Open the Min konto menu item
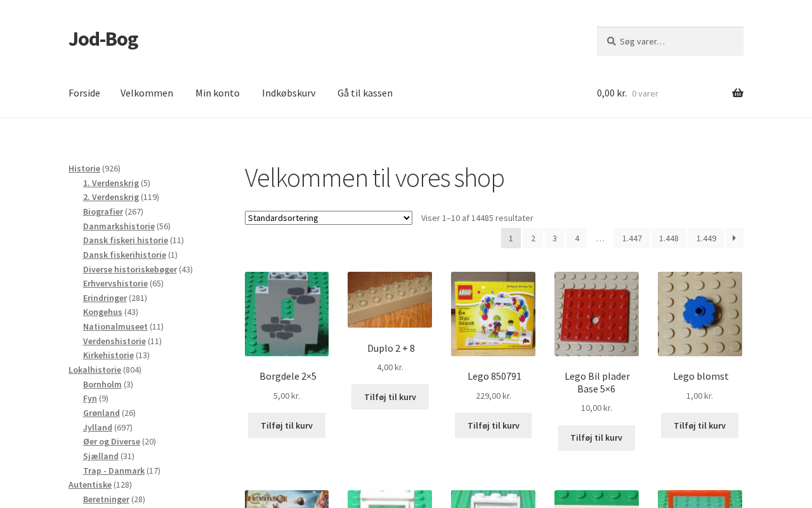Image resolution: width=812 pixels, height=508 pixels. (x=218, y=93)
